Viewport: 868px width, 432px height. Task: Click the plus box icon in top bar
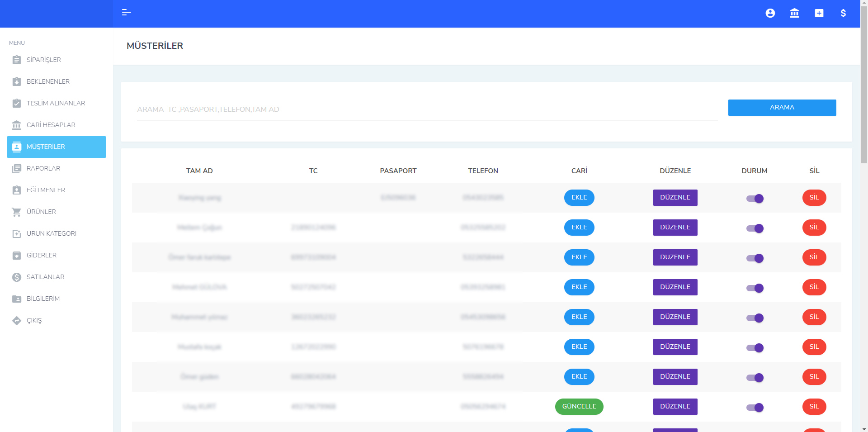(819, 13)
